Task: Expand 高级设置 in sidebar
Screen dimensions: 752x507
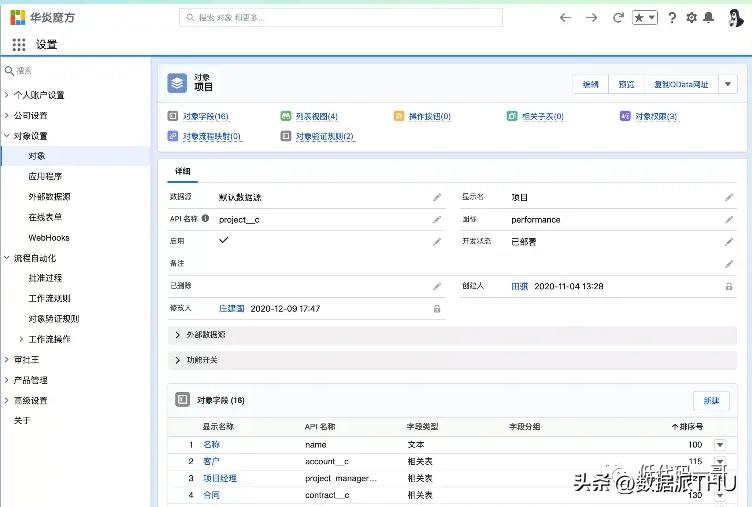Action: (7, 401)
